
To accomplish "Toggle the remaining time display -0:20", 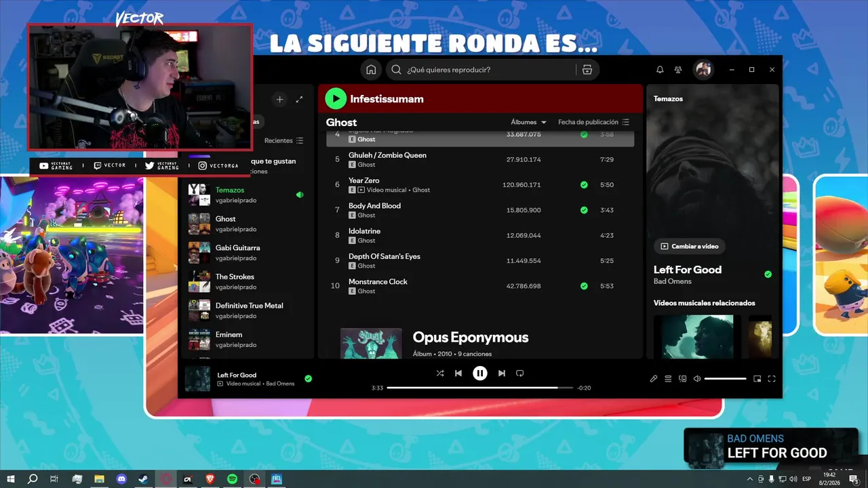I will (x=584, y=388).
